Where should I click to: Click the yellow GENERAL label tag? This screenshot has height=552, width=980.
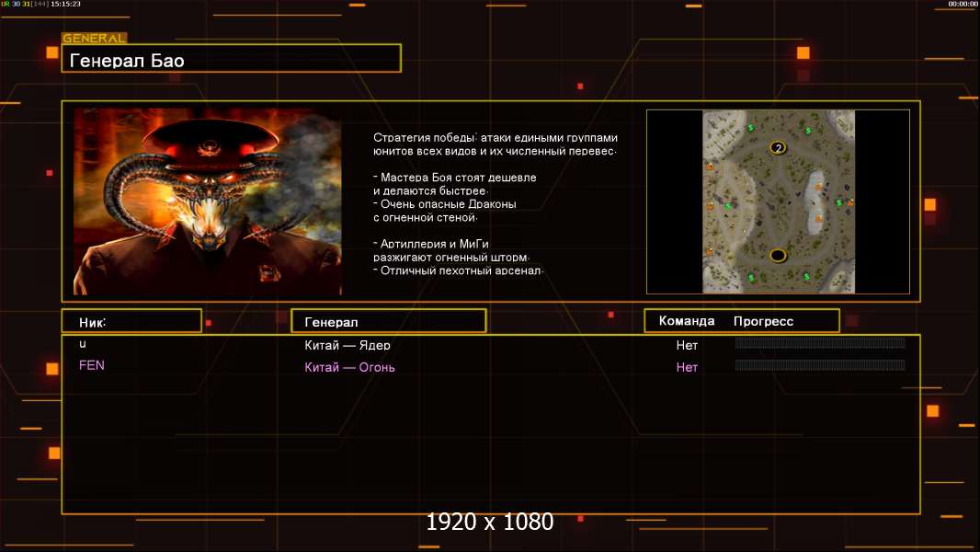pyautogui.click(x=94, y=39)
